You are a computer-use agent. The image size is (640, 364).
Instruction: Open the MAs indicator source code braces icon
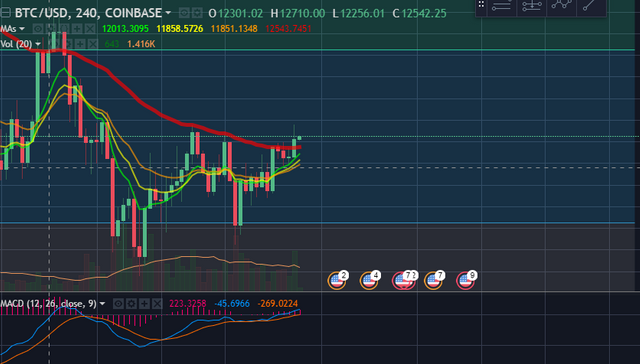[x=64, y=29]
